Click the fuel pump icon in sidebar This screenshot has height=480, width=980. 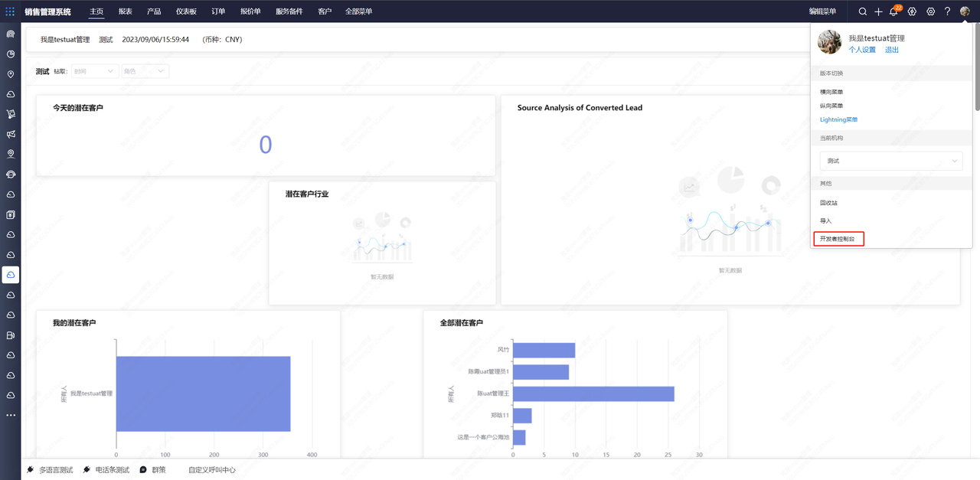tap(11, 335)
